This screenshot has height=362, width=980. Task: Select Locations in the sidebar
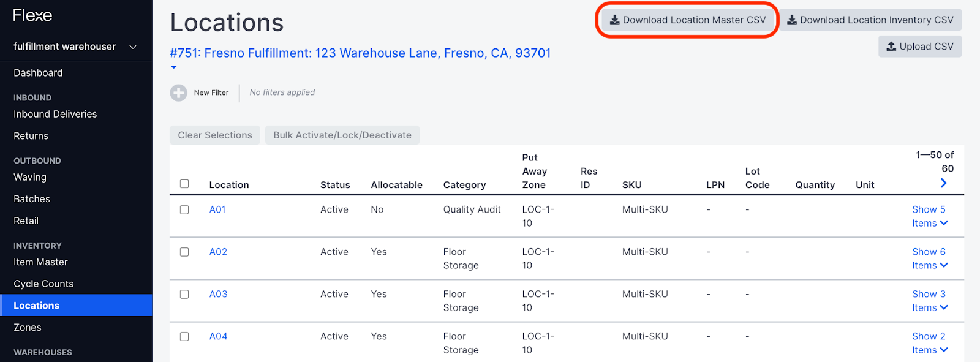[76, 306]
